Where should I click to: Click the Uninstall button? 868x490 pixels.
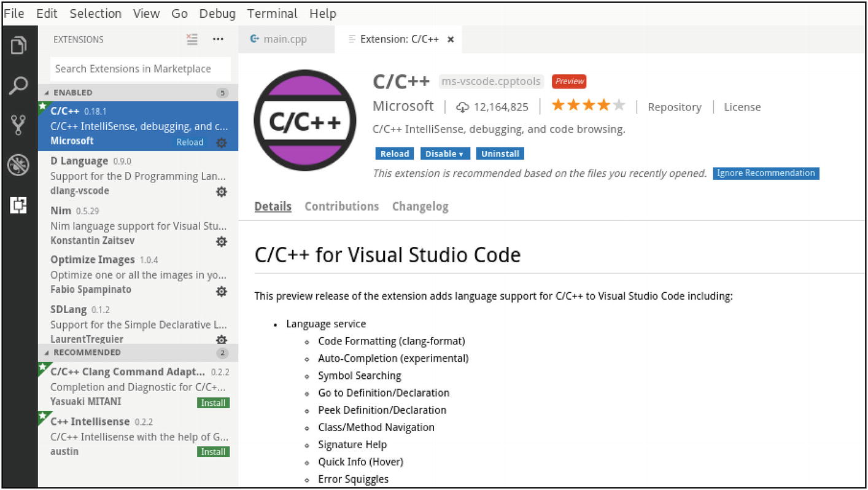500,154
